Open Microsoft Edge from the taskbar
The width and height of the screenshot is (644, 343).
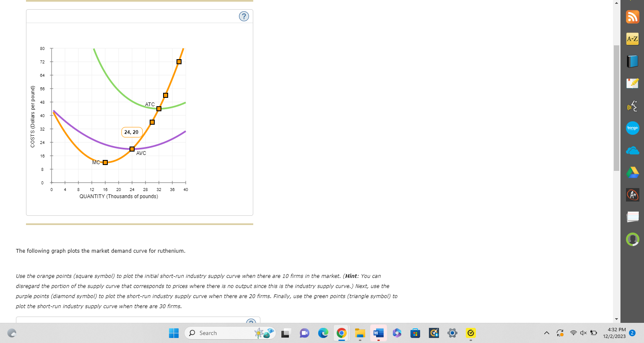323,333
